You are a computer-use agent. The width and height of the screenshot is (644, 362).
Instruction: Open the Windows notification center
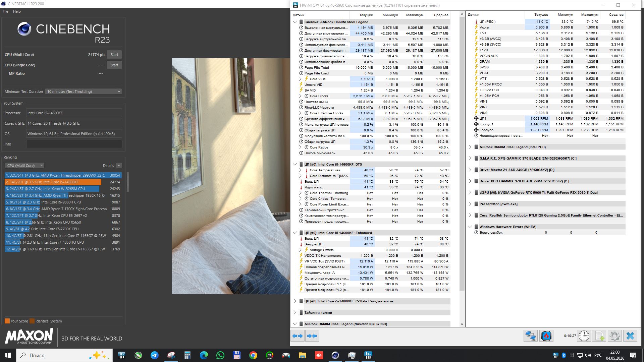[x=633, y=355]
